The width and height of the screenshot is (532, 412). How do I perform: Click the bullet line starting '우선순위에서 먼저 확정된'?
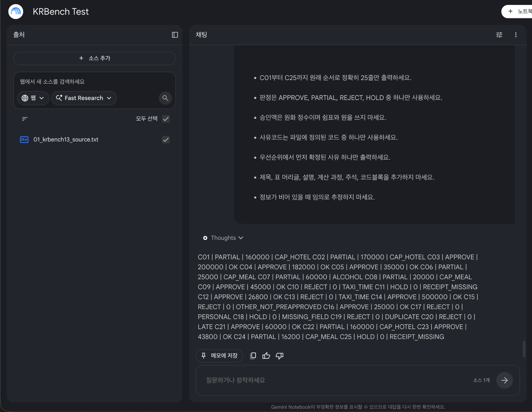(325, 157)
